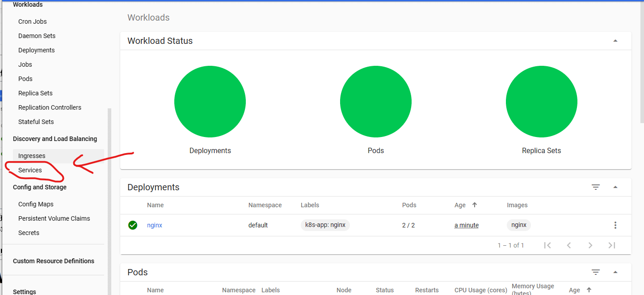Go to previous Deployments page

point(569,245)
